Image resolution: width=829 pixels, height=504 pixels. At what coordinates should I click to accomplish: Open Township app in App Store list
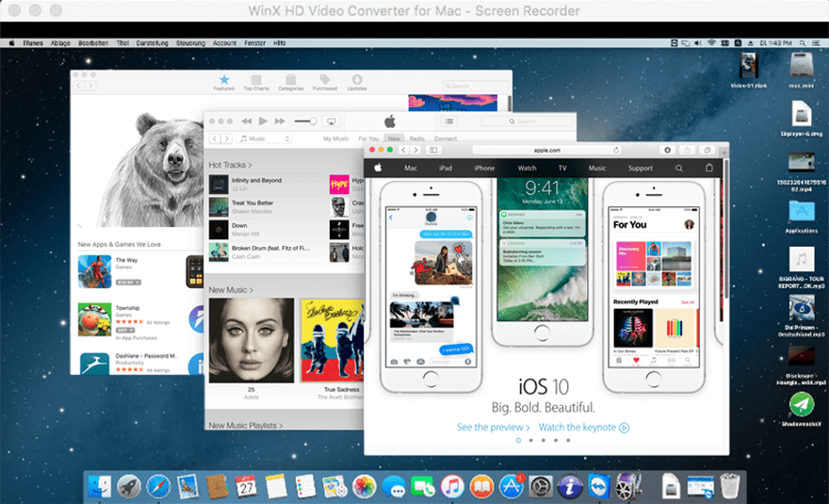click(x=94, y=319)
